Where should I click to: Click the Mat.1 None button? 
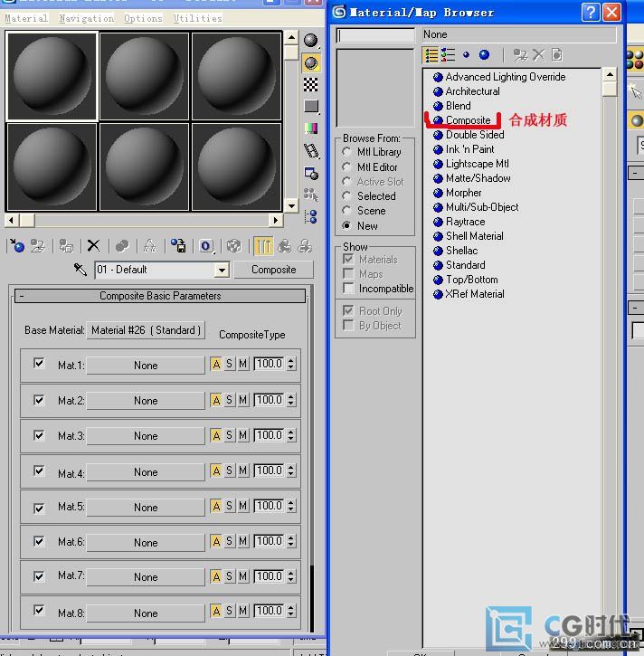tap(146, 366)
